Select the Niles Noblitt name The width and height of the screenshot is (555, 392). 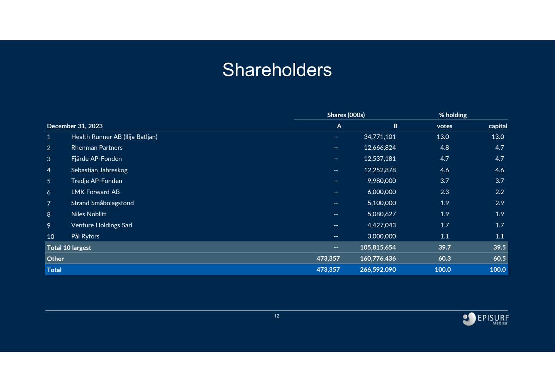(x=88, y=214)
